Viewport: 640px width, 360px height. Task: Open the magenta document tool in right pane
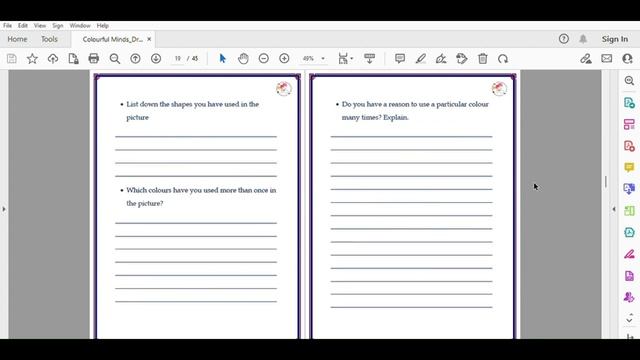(x=629, y=276)
